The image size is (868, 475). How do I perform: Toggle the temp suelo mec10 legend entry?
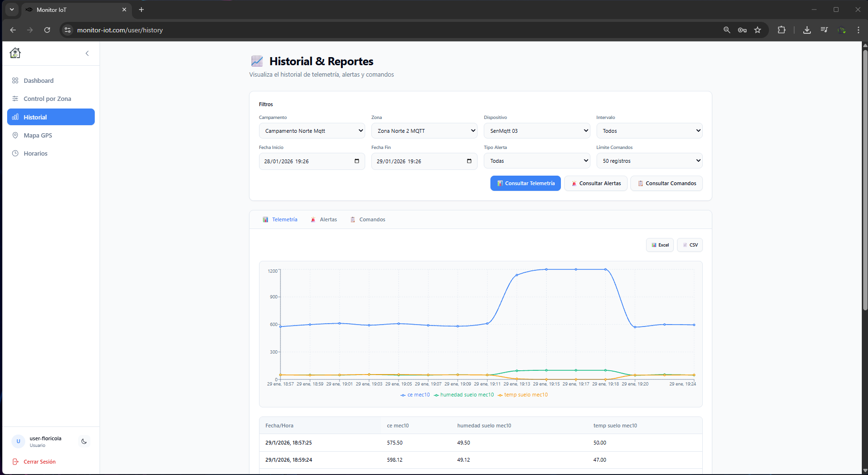pyautogui.click(x=523, y=395)
